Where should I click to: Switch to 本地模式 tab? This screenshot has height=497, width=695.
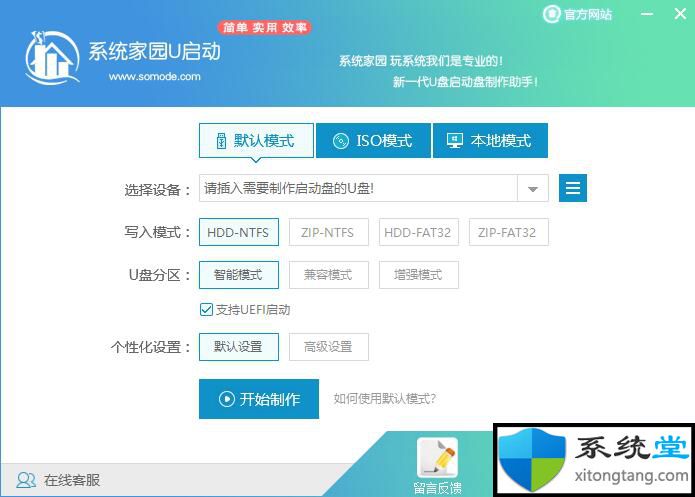490,141
